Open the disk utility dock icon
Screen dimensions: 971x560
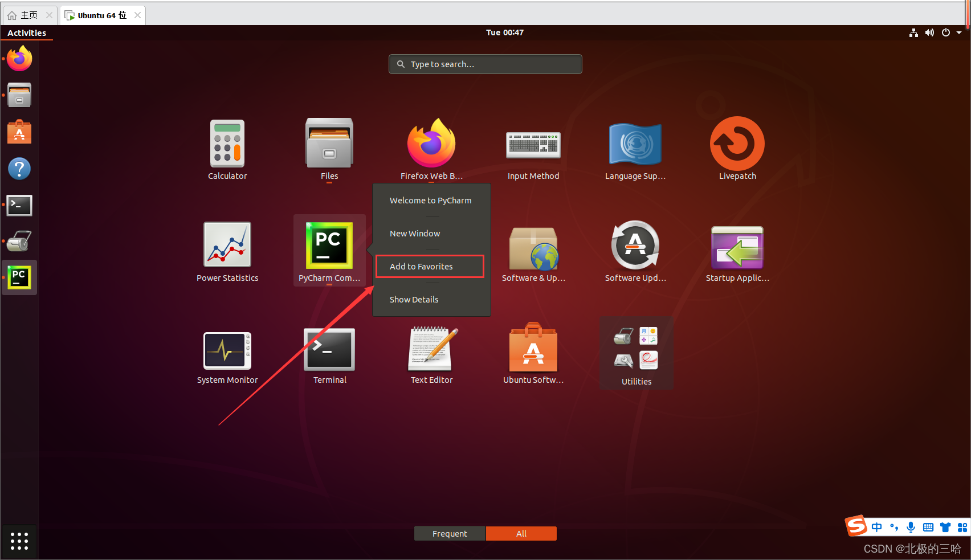(x=19, y=242)
